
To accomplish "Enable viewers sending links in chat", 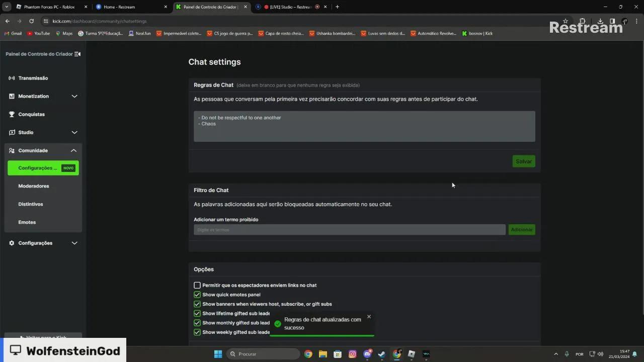I will [x=197, y=285].
